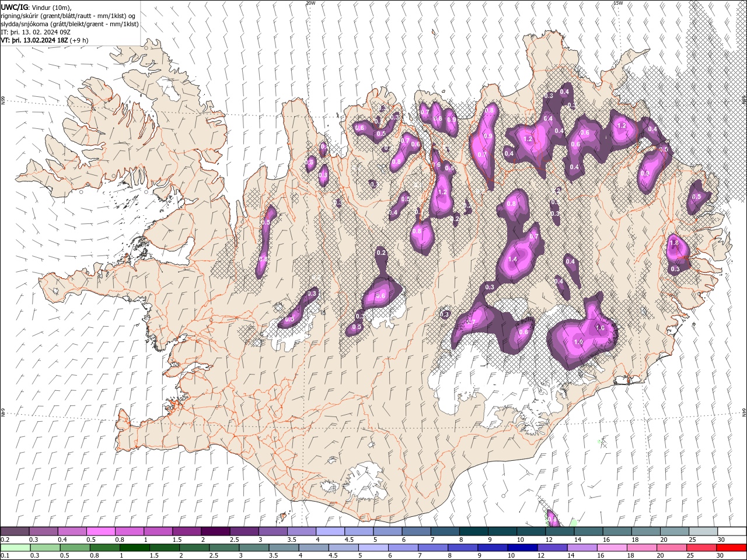
Task: Select the darkest green 1 swatch in the rain legend
Action: (135, 547)
